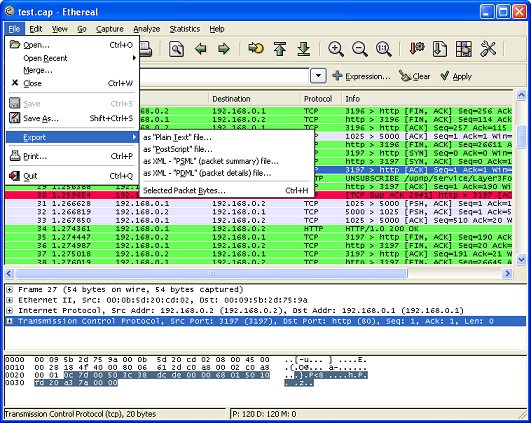The height and width of the screenshot is (423, 531).
Task: Open the Go menu
Action: coord(82,29)
